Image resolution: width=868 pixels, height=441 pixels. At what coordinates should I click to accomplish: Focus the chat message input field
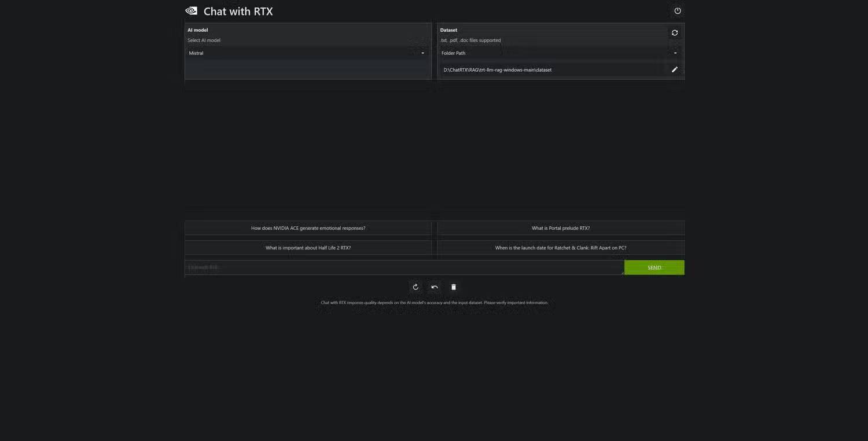point(404,267)
